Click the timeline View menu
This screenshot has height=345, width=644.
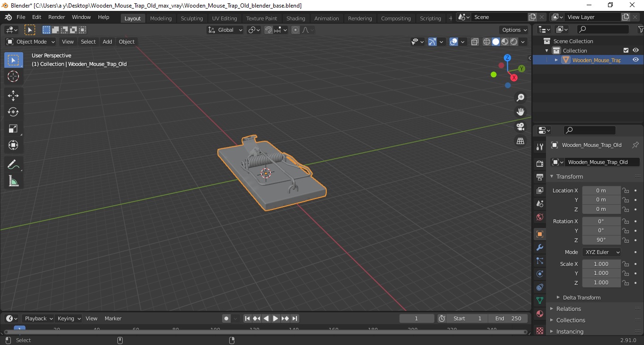(91, 318)
